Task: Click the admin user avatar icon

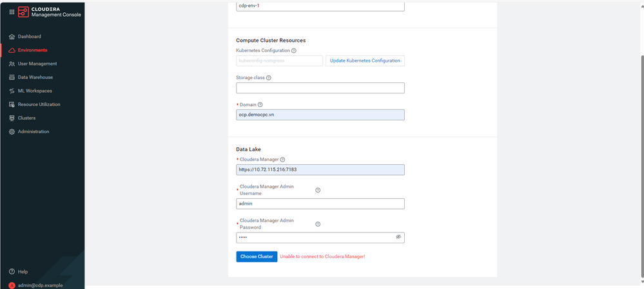Action: (12, 285)
